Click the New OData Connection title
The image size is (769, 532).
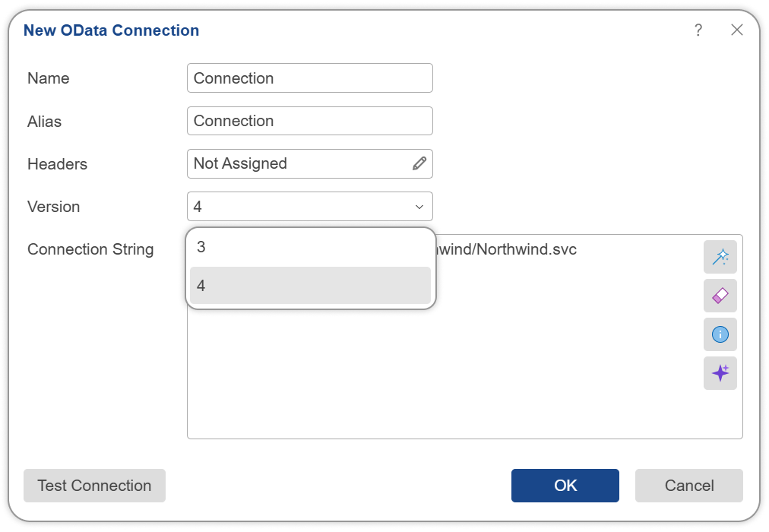(112, 30)
